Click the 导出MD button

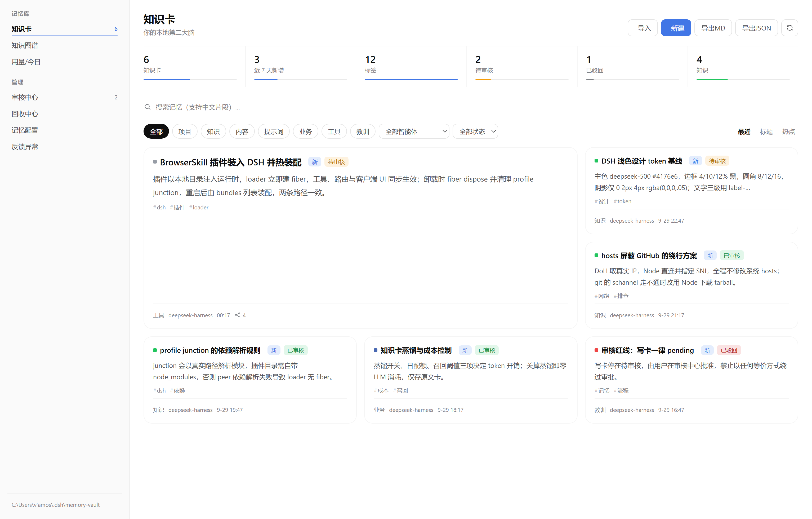713,28
